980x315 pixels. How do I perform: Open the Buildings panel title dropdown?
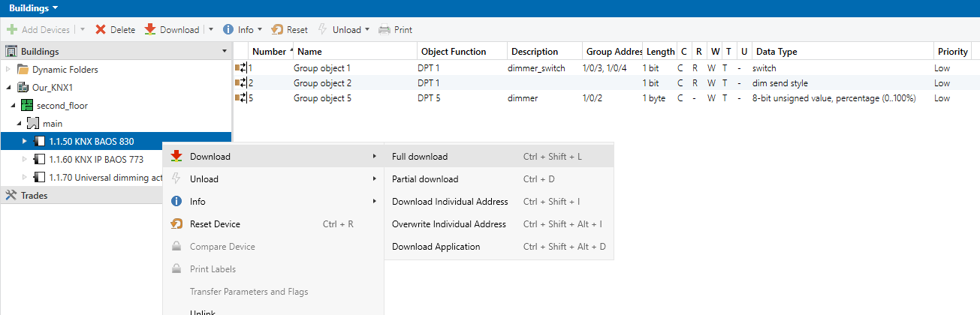point(56,8)
